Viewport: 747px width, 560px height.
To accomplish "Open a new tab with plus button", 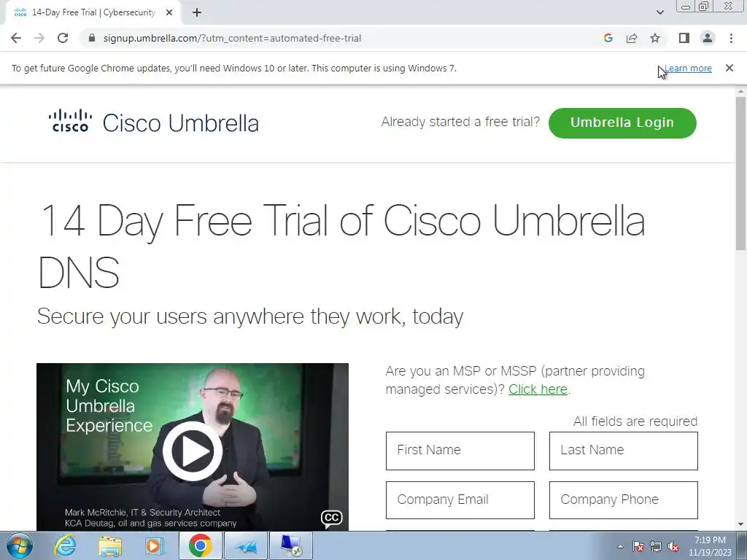I will [x=197, y=12].
